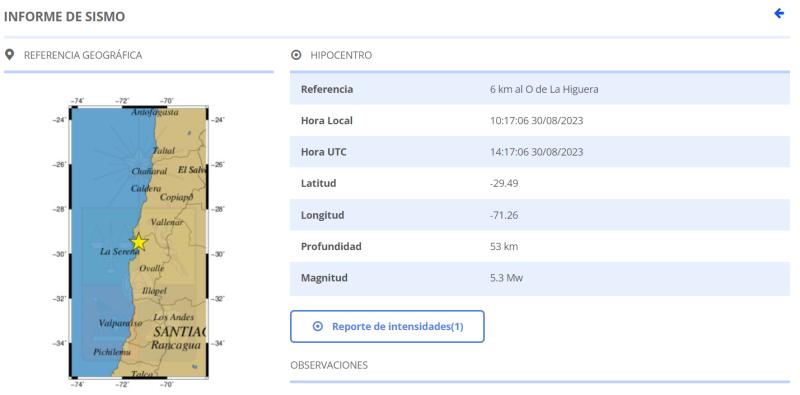The height and width of the screenshot is (395, 800).
Task: Click the location pin icon beside Referencia Geográfica
Action: [x=9, y=54]
